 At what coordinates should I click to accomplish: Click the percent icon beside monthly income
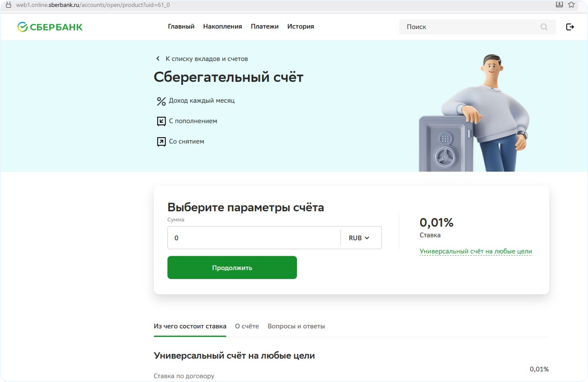[x=161, y=101]
